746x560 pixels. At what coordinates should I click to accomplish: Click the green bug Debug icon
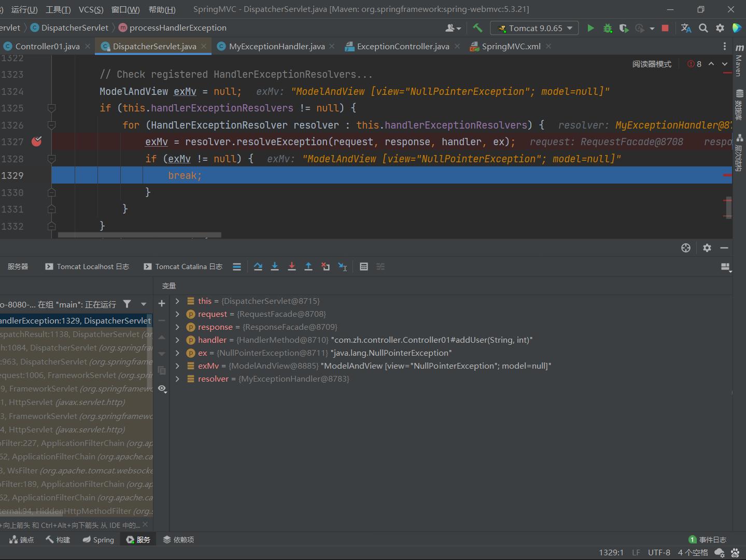click(608, 28)
